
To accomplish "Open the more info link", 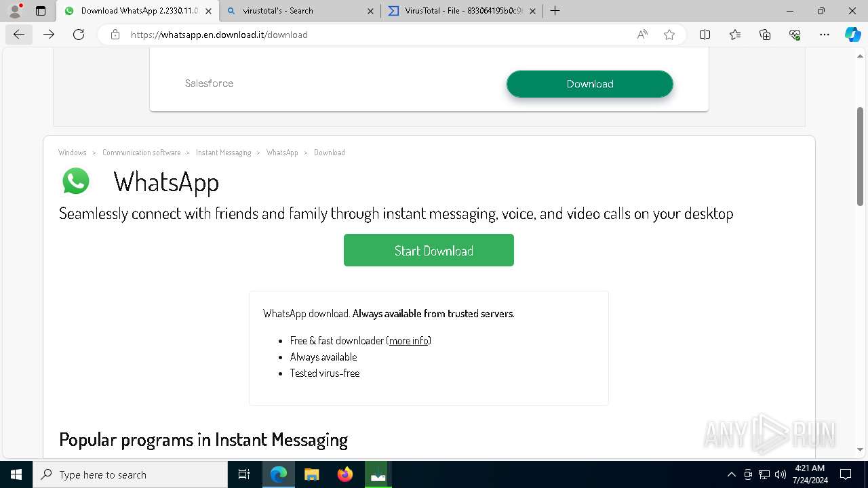I will coord(408,340).
